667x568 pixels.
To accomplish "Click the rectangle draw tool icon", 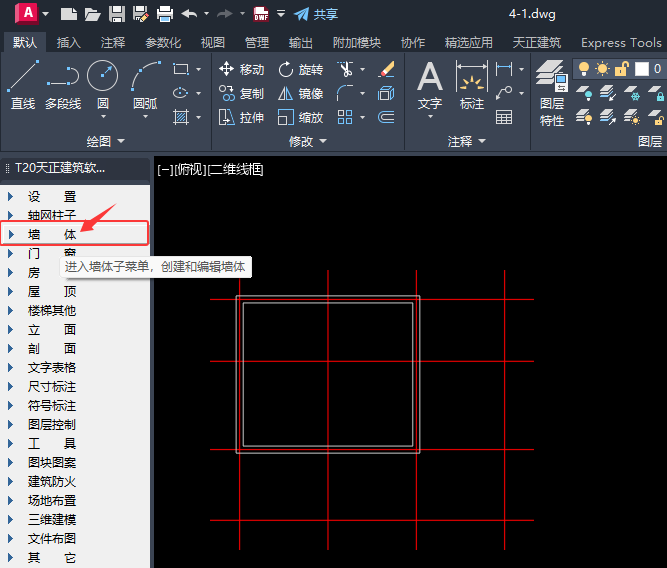I will [181, 69].
